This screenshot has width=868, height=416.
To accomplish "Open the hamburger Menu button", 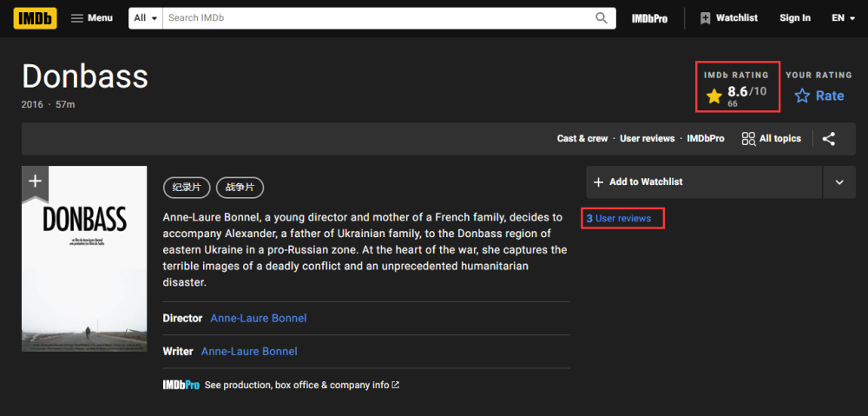I will tap(92, 17).
